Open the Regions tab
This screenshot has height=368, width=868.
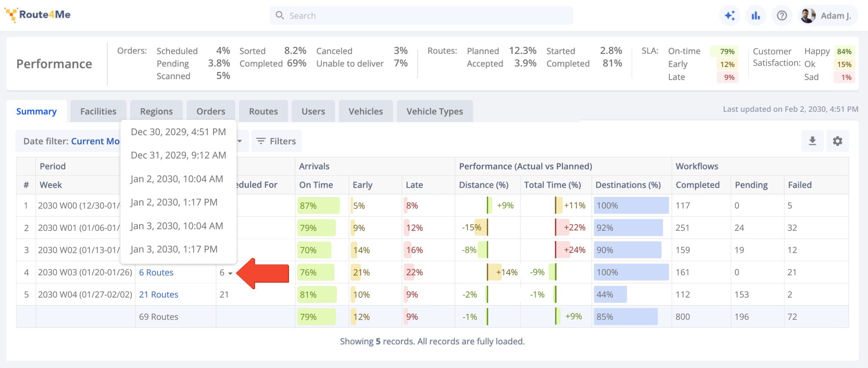point(156,111)
